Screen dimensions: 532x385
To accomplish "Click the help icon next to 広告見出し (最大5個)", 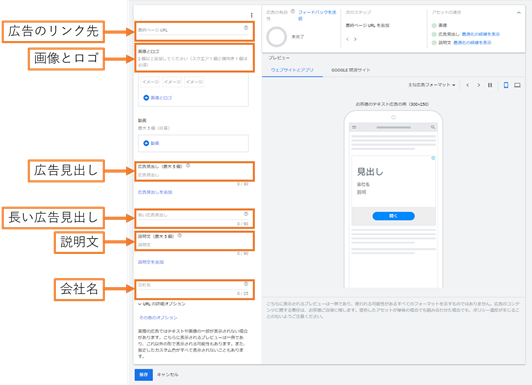I will 188,166.
